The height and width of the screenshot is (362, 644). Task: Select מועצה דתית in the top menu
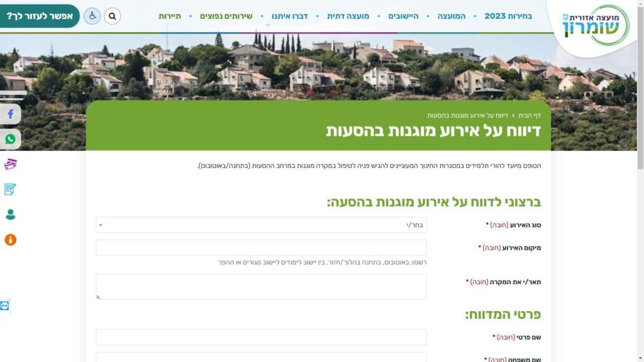[348, 16]
